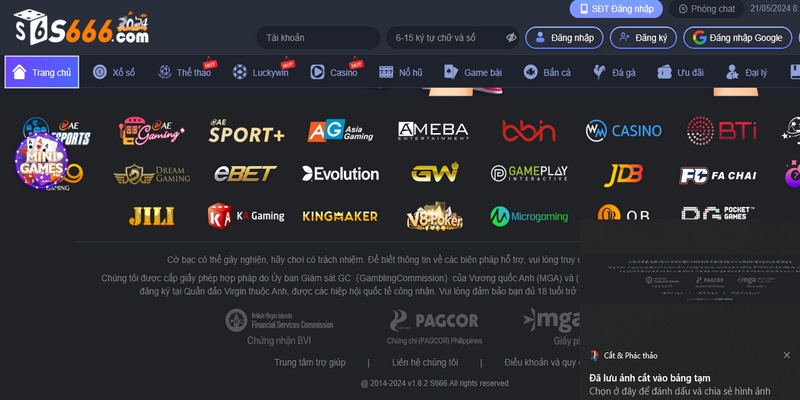Open the eBET provider logo

(245, 174)
